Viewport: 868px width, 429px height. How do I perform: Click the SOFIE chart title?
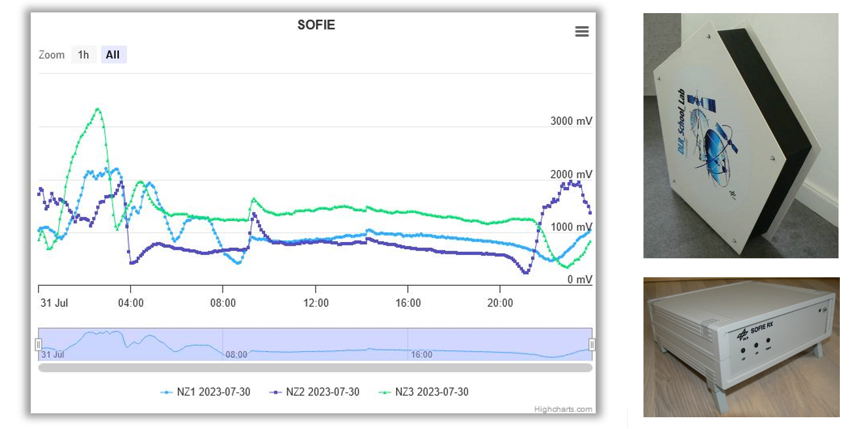tap(316, 25)
